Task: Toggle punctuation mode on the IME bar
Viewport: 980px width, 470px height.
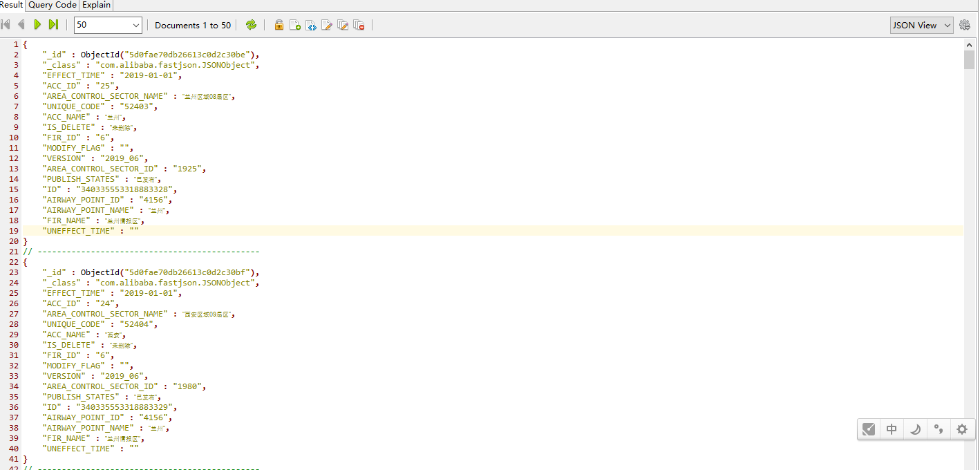Action: (x=939, y=429)
